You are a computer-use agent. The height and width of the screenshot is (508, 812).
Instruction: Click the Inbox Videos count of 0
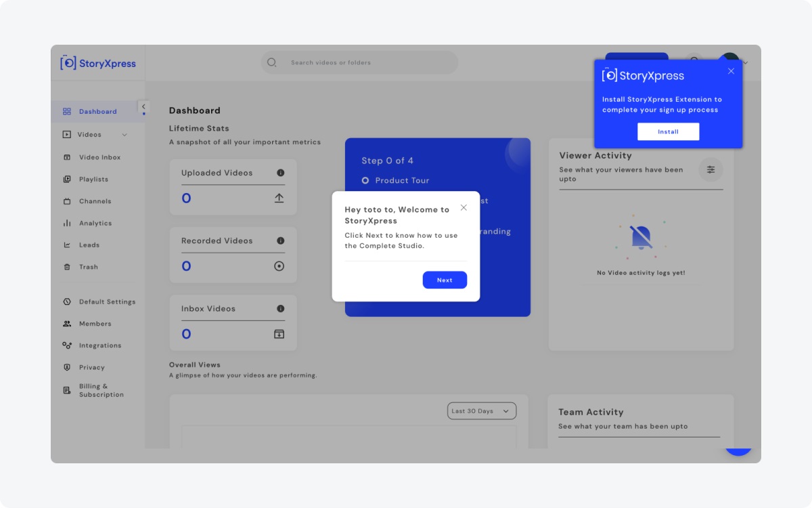click(x=186, y=334)
